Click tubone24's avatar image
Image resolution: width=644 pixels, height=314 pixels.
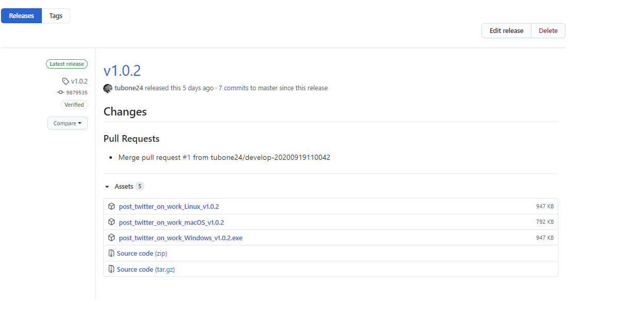pyautogui.click(x=107, y=88)
